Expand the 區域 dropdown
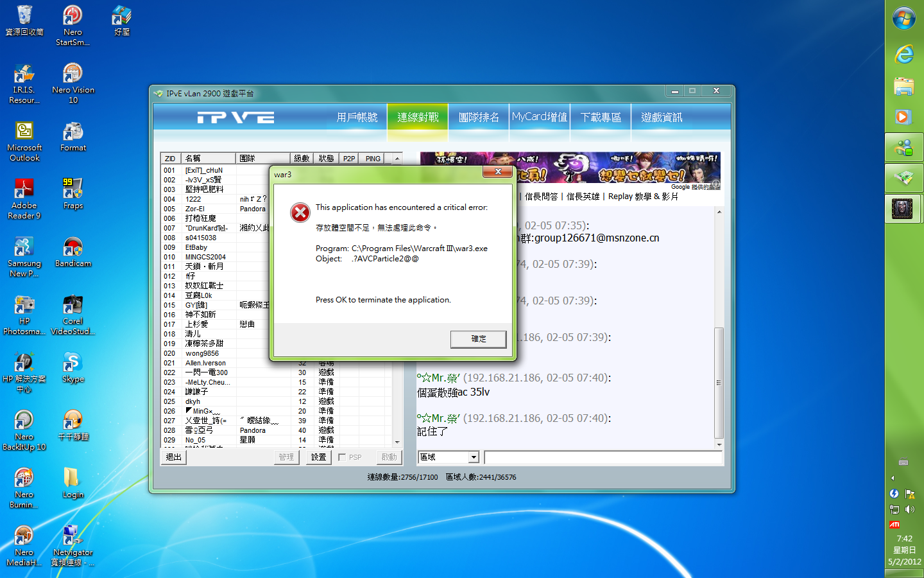 [474, 457]
